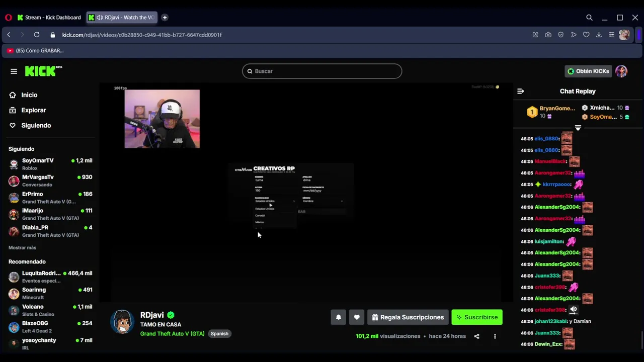Collapse the Chat Replay panel
The image size is (644, 362).
coord(521,92)
